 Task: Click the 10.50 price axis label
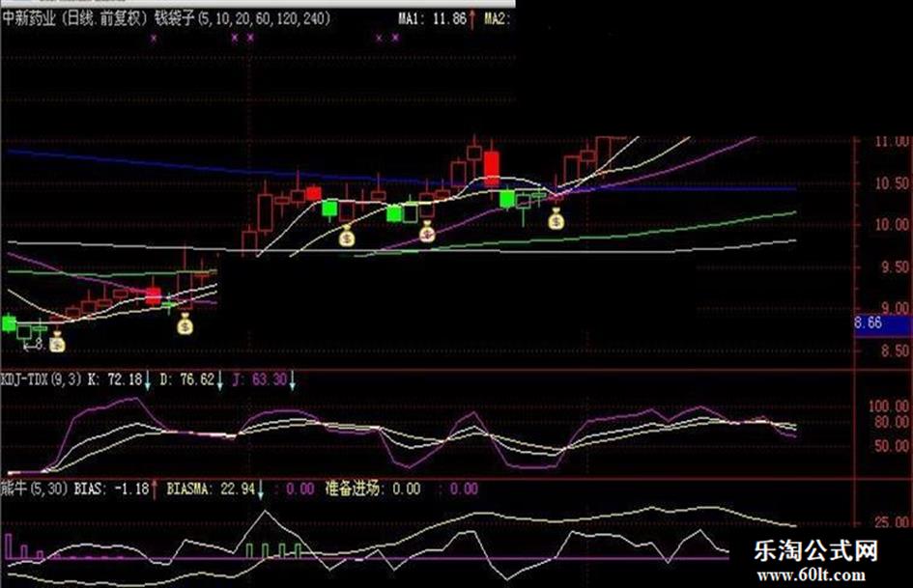891,184
